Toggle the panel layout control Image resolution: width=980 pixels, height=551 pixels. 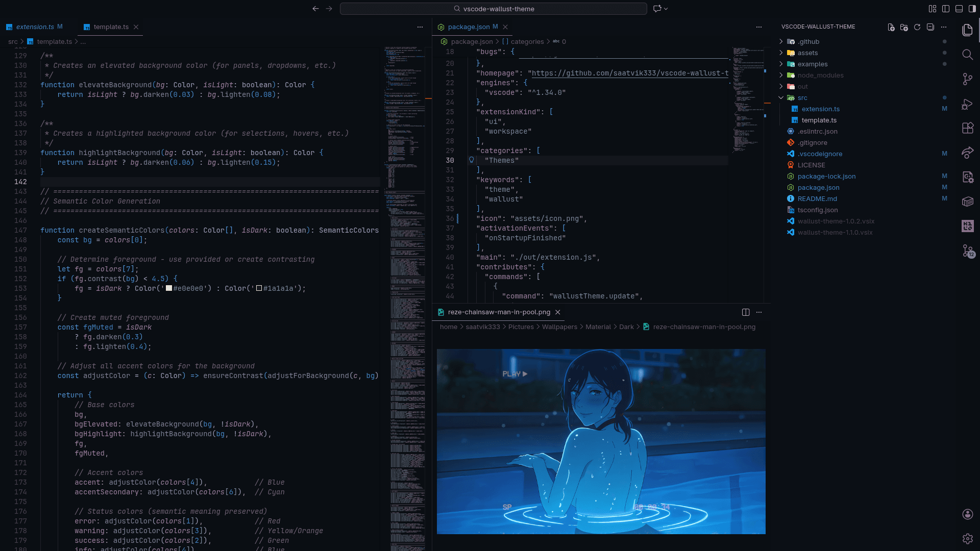[960, 9]
